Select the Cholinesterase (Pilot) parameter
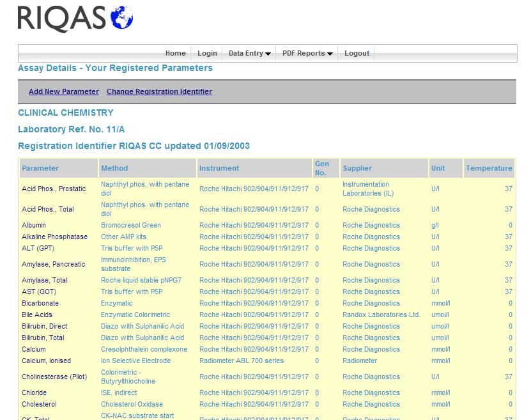This screenshot has height=420, width=531. pyautogui.click(x=54, y=377)
